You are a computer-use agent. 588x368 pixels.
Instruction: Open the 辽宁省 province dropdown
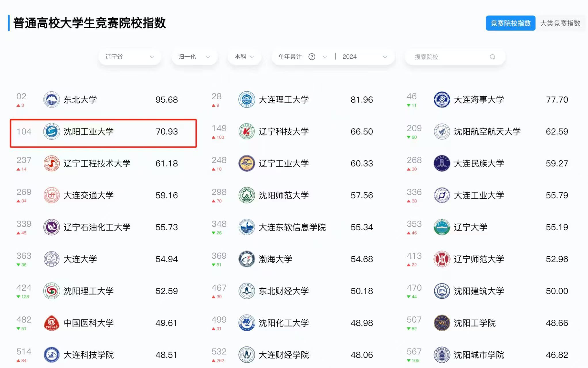pos(129,57)
